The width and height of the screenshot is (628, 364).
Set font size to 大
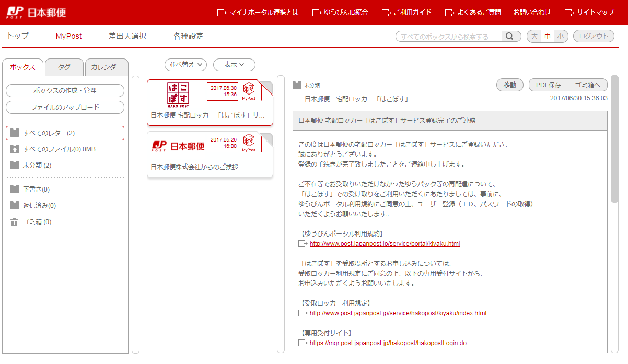[x=534, y=36]
